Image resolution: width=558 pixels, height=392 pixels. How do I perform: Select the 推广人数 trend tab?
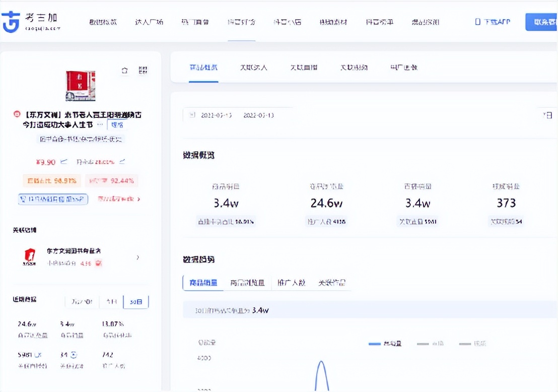tap(291, 283)
